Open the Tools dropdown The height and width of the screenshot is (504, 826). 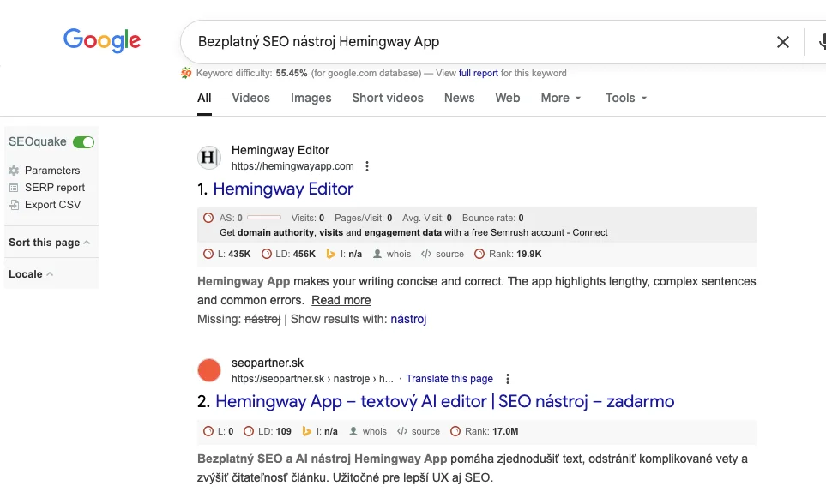coord(625,98)
